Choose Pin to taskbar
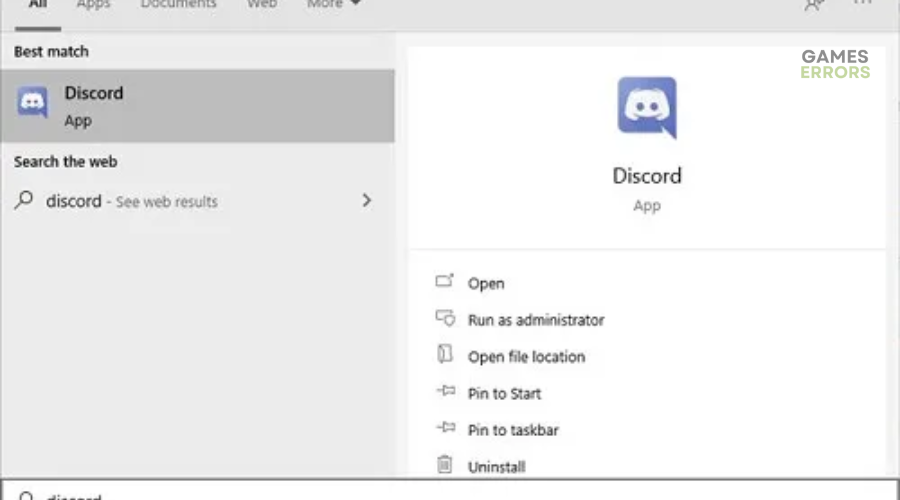This screenshot has height=500, width=900. click(x=513, y=431)
